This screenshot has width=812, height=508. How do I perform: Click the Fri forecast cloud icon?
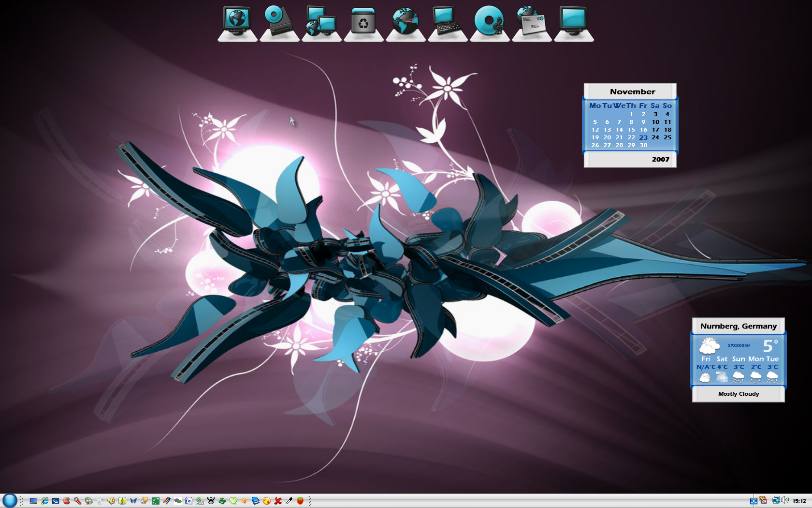705,377
